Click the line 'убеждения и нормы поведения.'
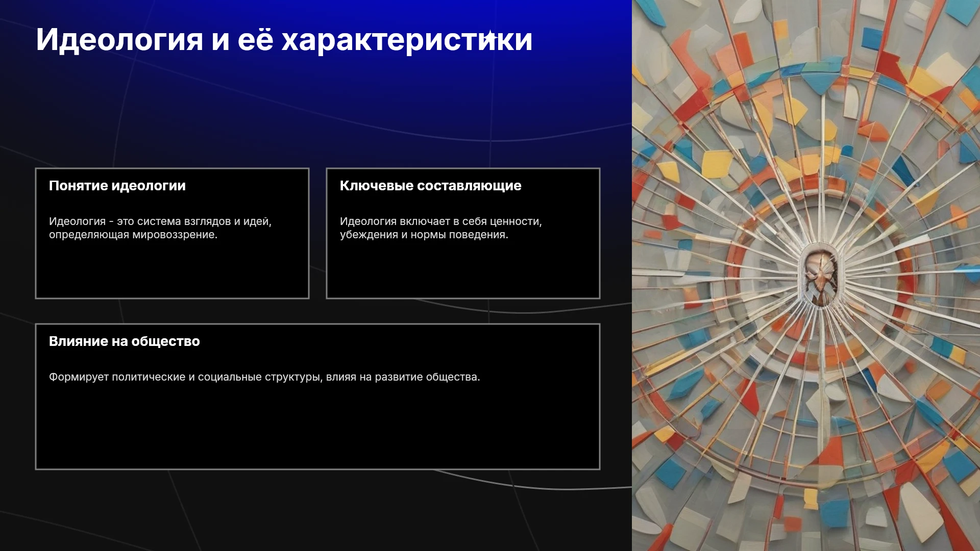This screenshot has height=551, width=980. tap(424, 235)
